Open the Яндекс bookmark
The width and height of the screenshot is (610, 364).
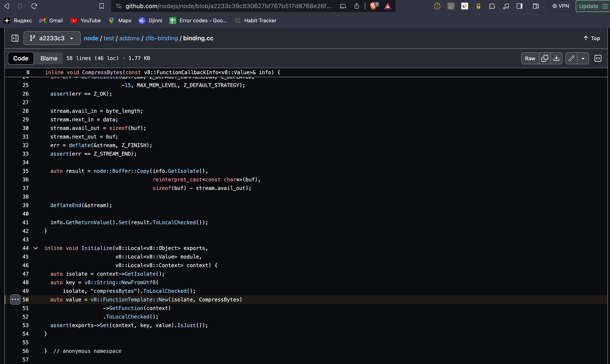pyautogui.click(x=18, y=21)
